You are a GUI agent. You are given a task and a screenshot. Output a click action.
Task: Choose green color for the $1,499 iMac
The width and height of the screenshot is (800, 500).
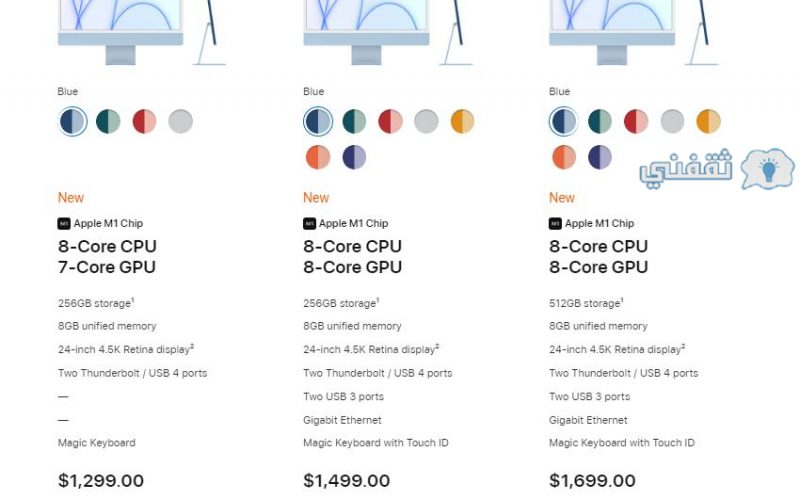tap(354, 121)
